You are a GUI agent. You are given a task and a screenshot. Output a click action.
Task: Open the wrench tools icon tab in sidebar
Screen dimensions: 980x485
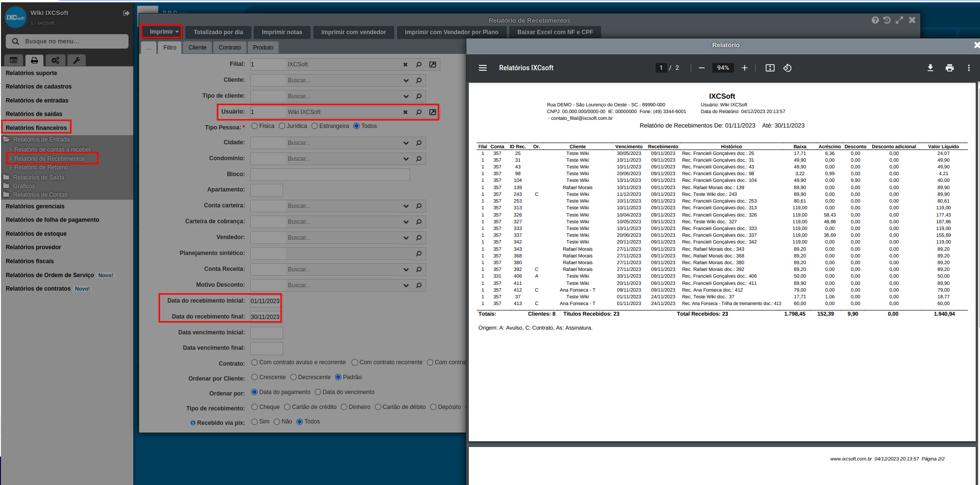76,60
